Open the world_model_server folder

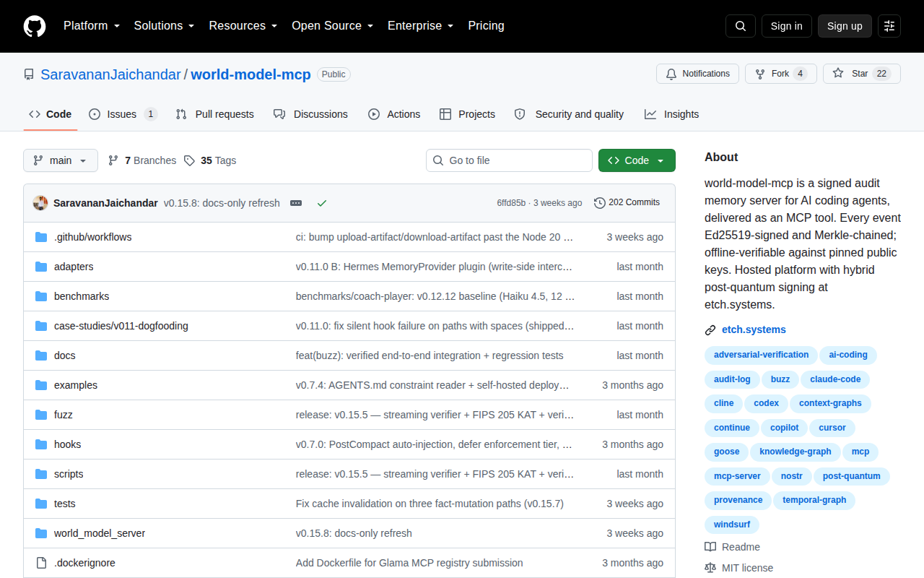tap(100, 533)
